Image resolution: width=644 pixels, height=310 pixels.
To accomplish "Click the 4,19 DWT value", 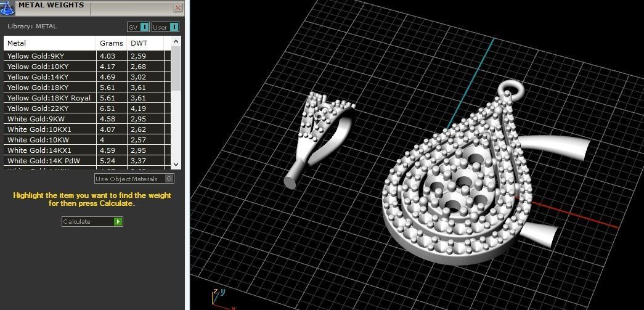I will click(139, 109).
